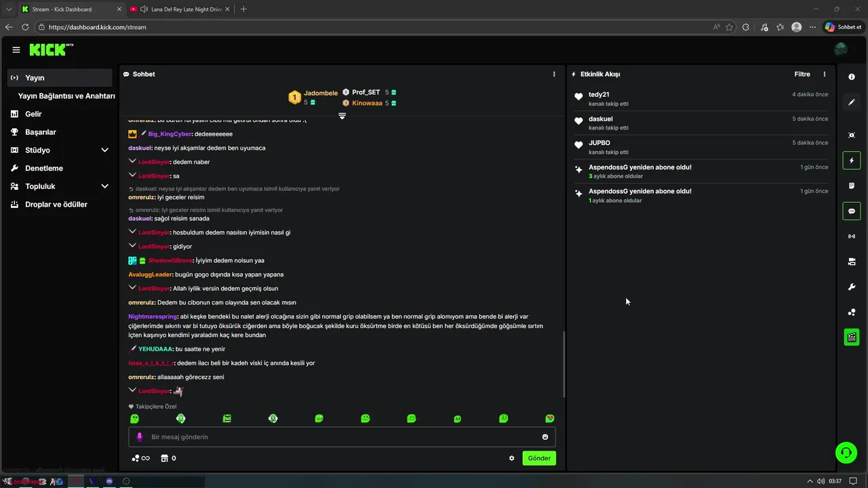868x488 pixels.
Task: Open the hamburger menu beside the Kick logo
Action: (x=16, y=49)
